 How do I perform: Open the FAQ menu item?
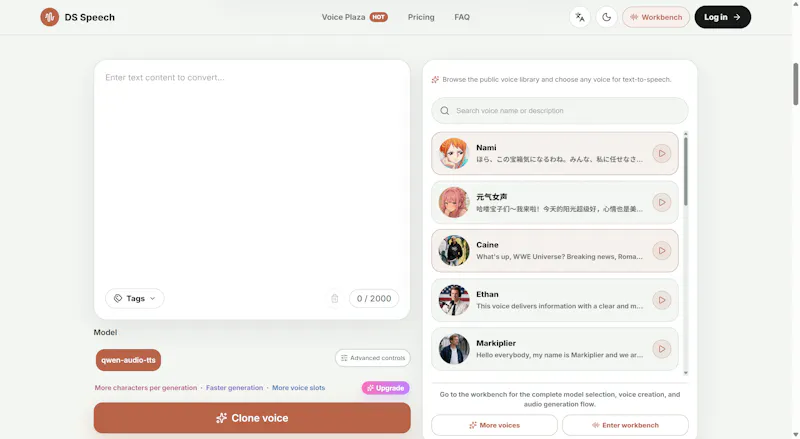[462, 17]
